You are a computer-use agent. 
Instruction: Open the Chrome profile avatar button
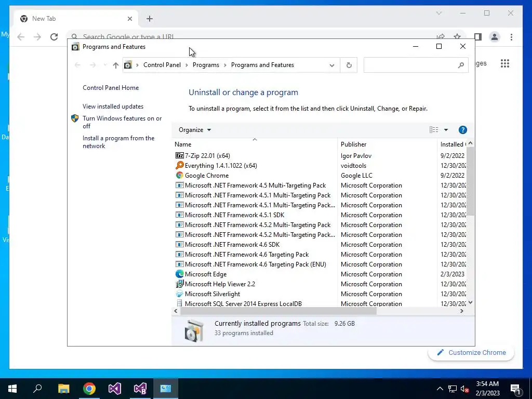495,37
